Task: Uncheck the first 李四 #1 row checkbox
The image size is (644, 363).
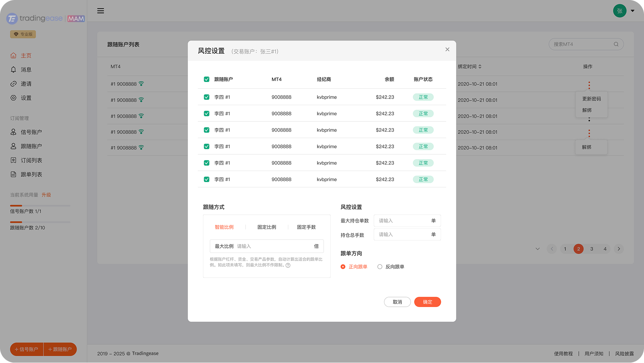Action: (x=206, y=97)
